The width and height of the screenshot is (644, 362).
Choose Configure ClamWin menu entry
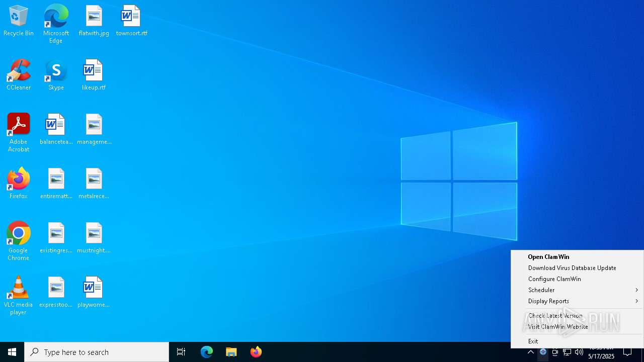(x=577, y=279)
